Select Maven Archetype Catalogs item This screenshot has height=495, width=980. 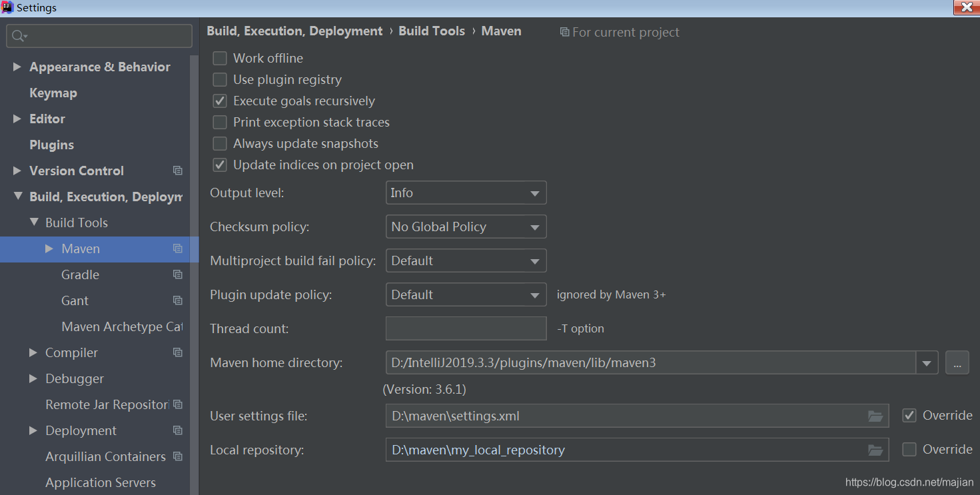(x=122, y=326)
